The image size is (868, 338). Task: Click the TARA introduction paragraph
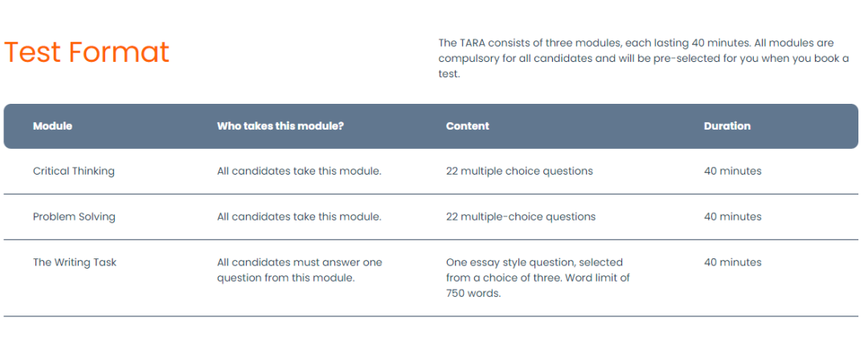tap(643, 58)
